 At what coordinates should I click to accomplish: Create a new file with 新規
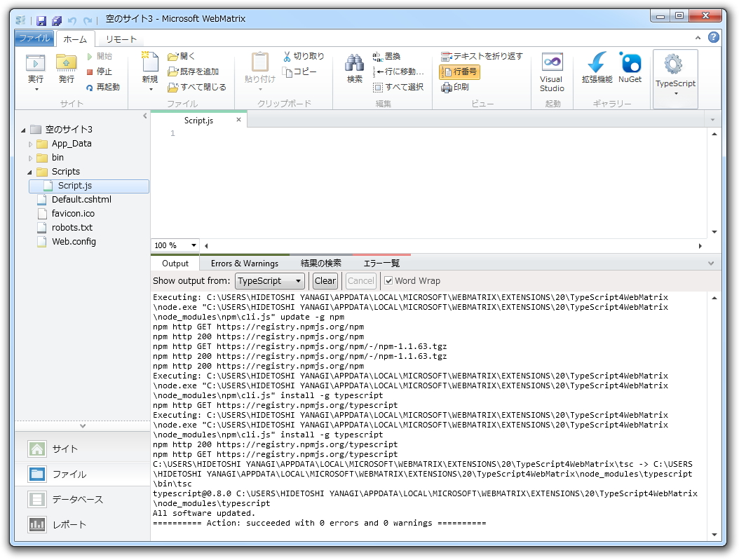point(151,69)
